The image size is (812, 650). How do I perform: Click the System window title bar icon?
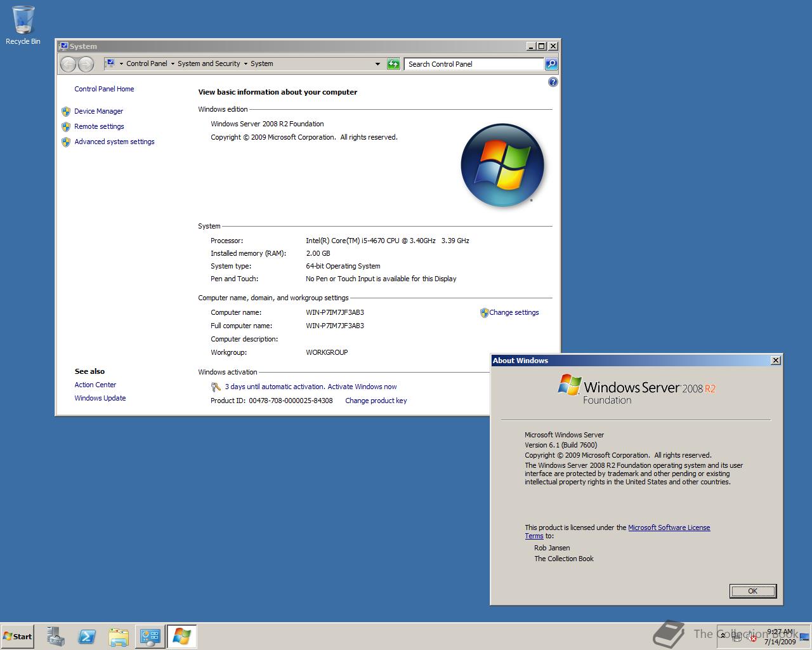coord(63,46)
